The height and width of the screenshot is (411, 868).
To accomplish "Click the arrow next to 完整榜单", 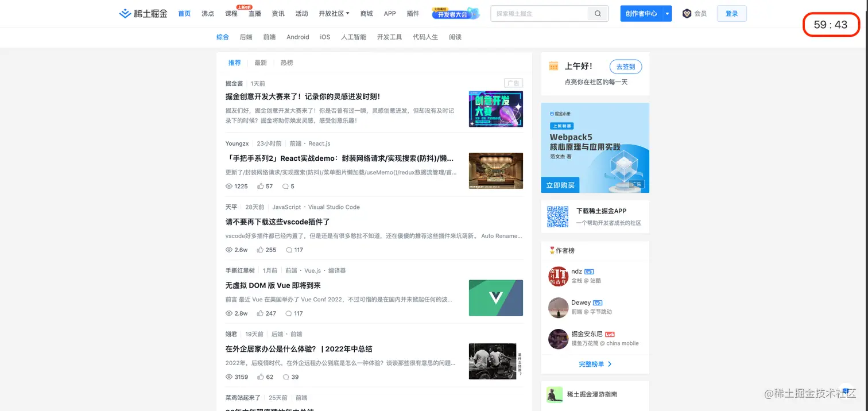I will 610,364.
